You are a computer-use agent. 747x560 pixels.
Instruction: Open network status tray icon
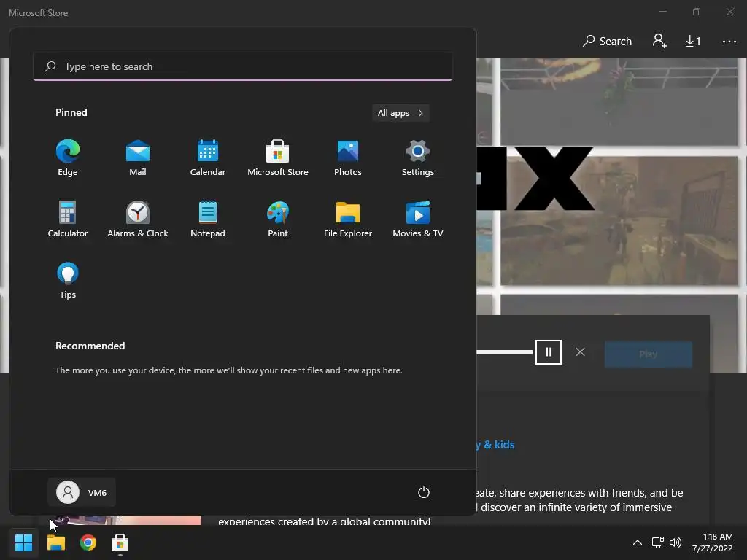click(x=658, y=542)
